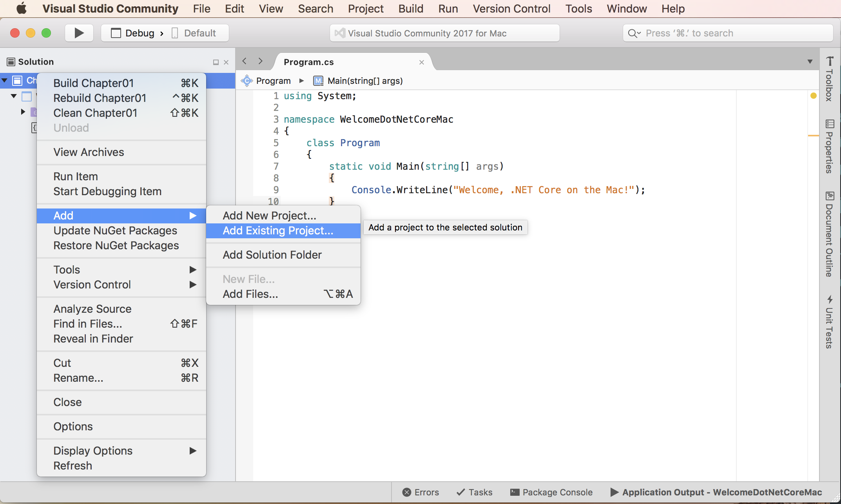Open the Project menu in menu bar

pyautogui.click(x=366, y=9)
